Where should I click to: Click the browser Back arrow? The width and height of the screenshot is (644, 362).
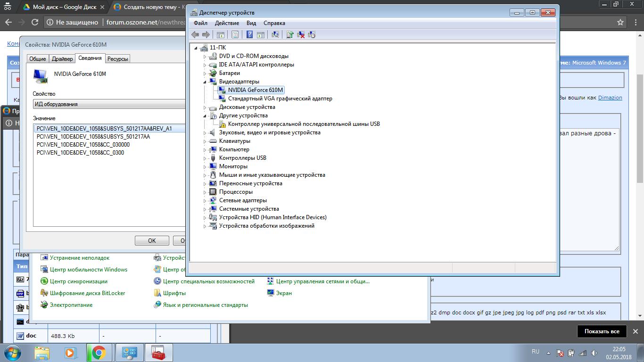8,22
